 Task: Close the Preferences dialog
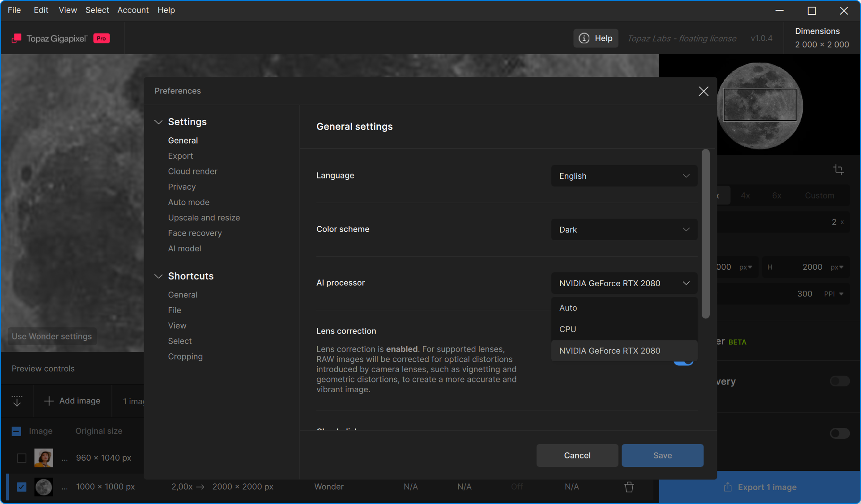pos(703,91)
